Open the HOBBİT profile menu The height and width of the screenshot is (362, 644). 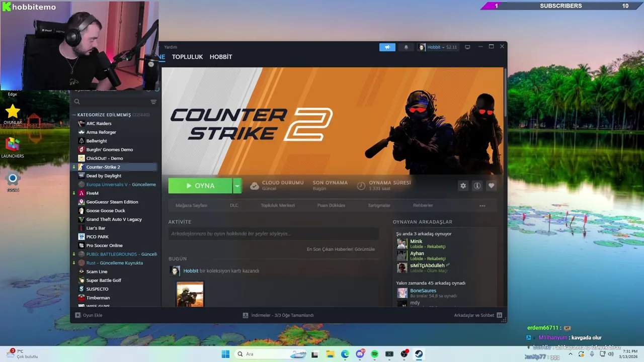coord(221,57)
